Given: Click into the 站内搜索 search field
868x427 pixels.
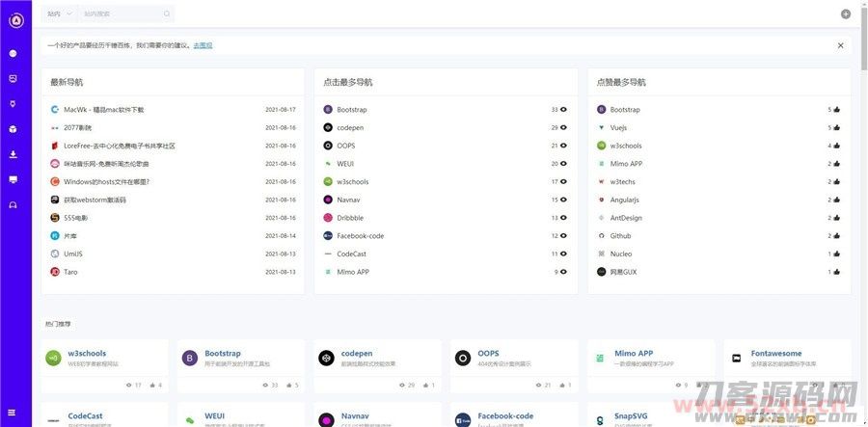Looking at the screenshot, I should (121, 13).
